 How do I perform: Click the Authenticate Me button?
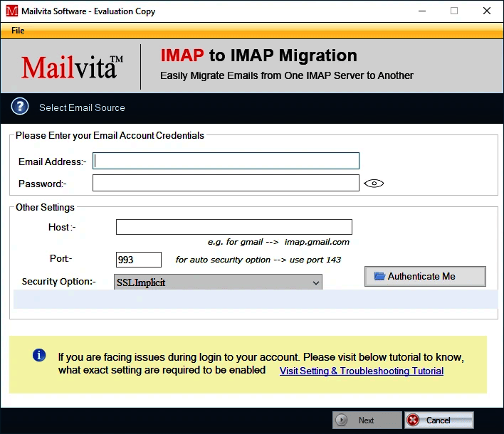pyautogui.click(x=425, y=276)
